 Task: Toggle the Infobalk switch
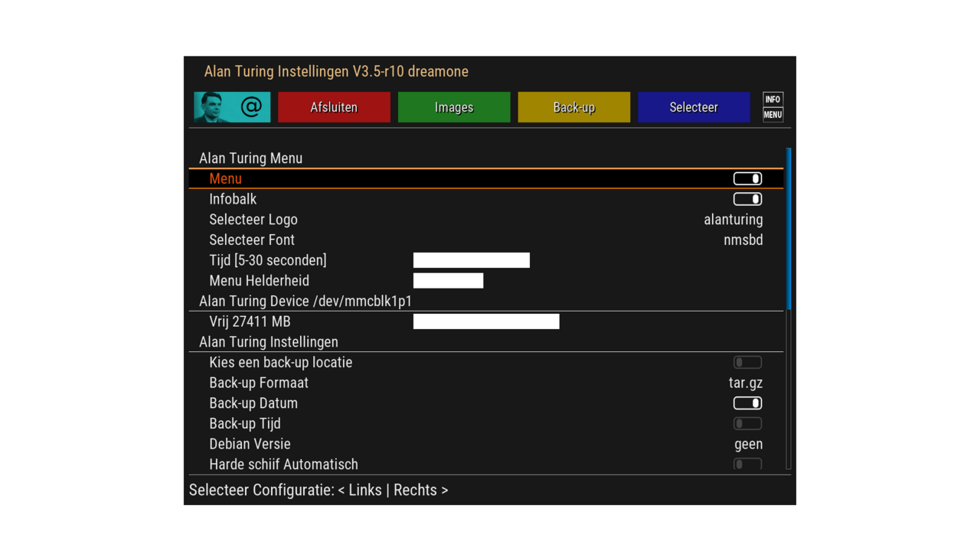(x=747, y=199)
